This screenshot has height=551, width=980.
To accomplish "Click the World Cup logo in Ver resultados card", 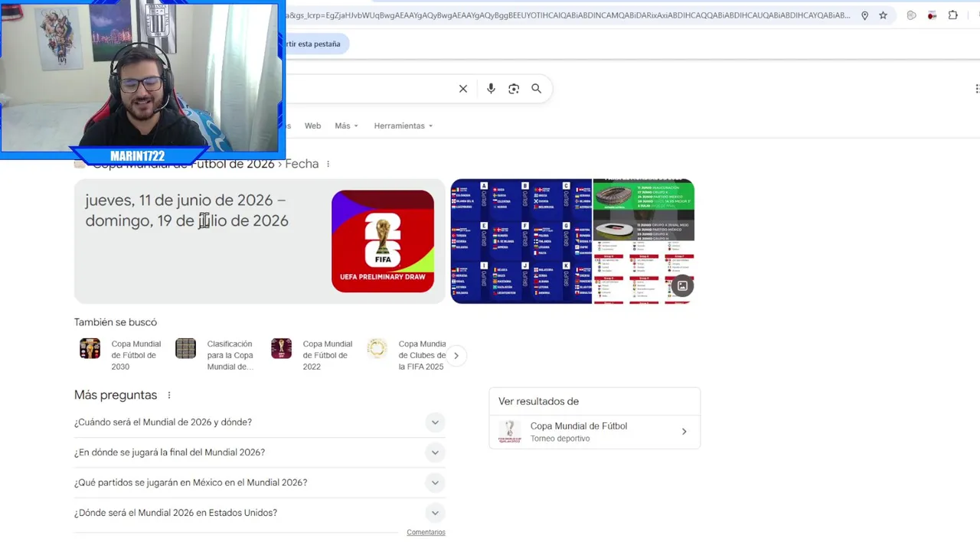I will coord(509,432).
